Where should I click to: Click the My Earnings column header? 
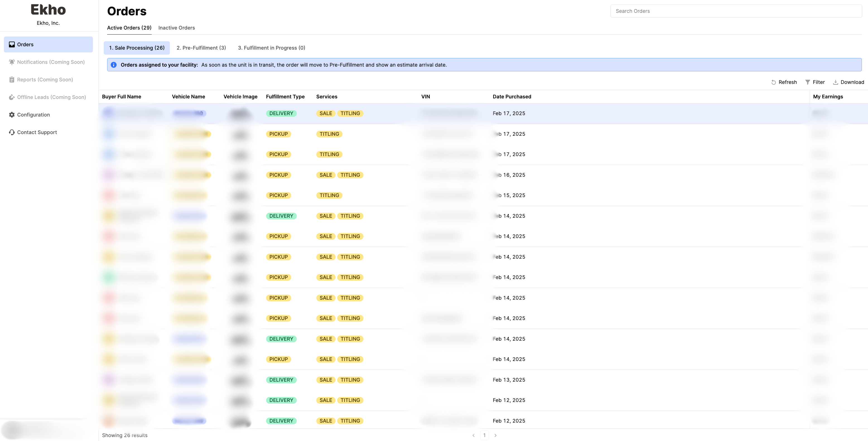click(x=828, y=97)
